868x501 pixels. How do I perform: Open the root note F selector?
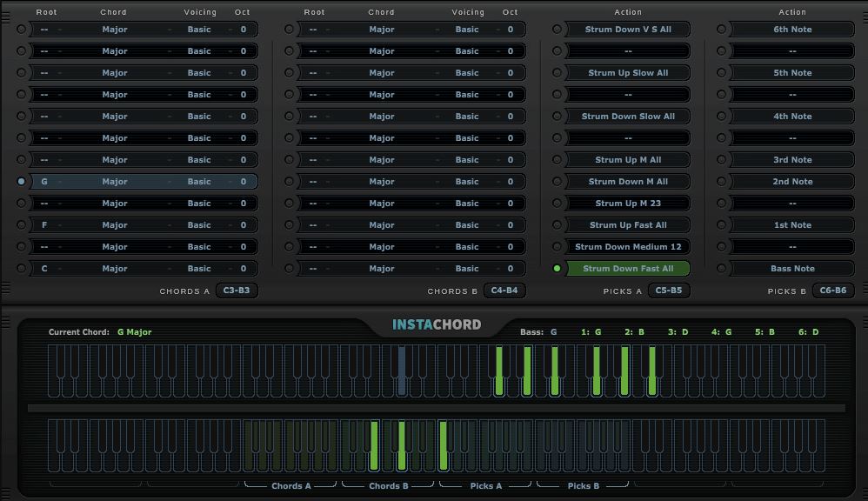44,224
